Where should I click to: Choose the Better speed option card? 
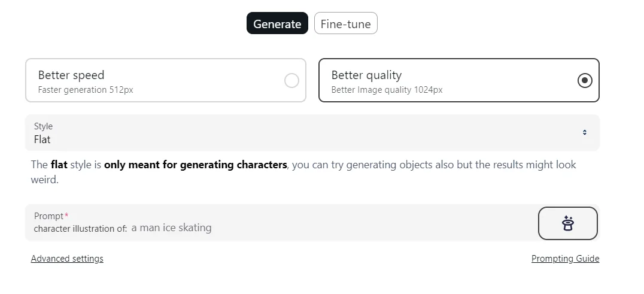[x=165, y=80]
